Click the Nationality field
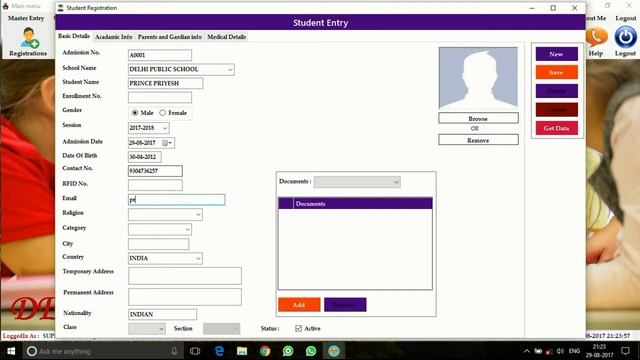The height and width of the screenshot is (360, 640). (x=162, y=314)
